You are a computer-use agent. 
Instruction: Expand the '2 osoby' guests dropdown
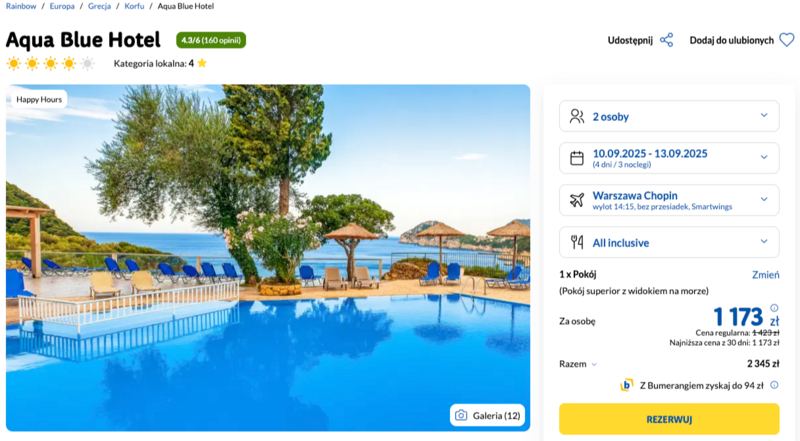click(x=669, y=116)
